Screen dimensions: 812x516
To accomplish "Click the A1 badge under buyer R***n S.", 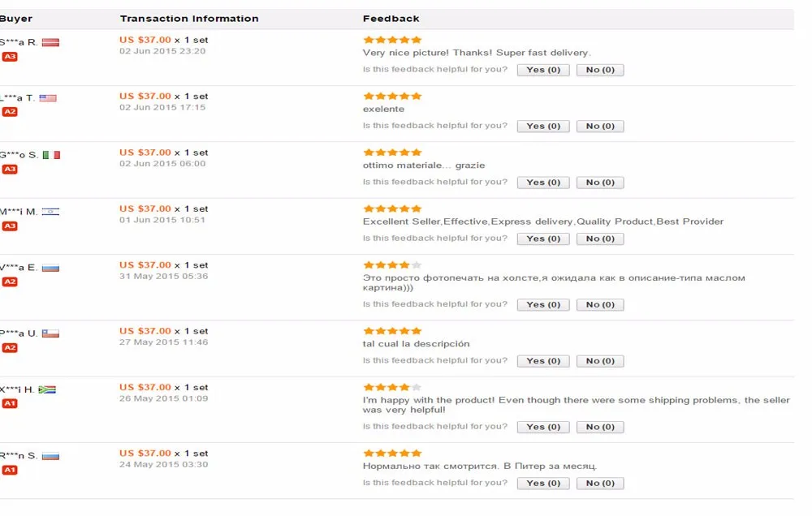I will coord(9,470).
